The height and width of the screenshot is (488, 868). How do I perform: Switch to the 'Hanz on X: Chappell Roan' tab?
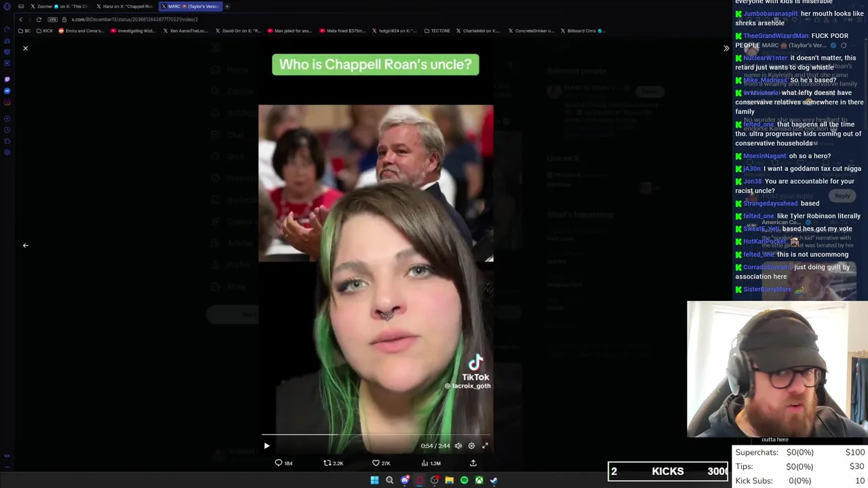(x=125, y=6)
